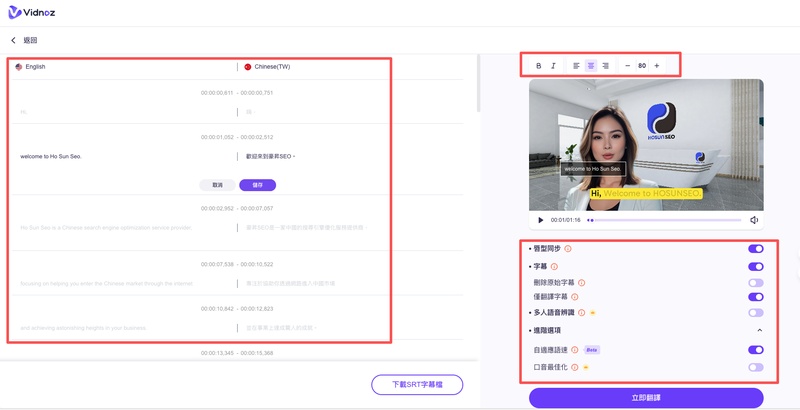
Task: Click info icon next to 唇型同步
Action: (569, 249)
